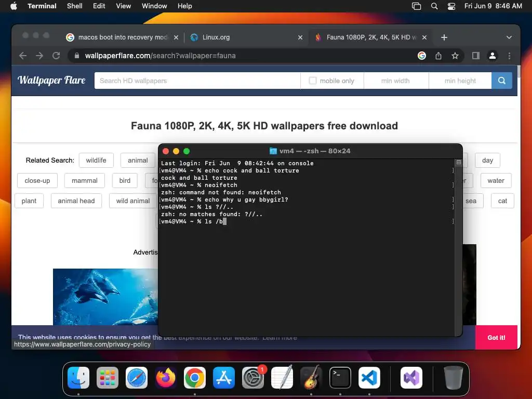Accept cookies with Got it! button
This screenshot has height=399, width=532.
pos(496,338)
